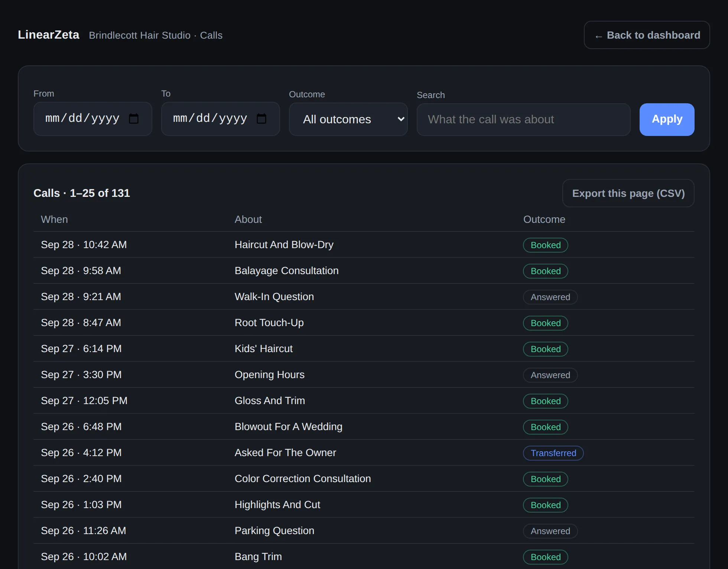
Task: Click the Transferred outcome badge
Action: coord(553,453)
